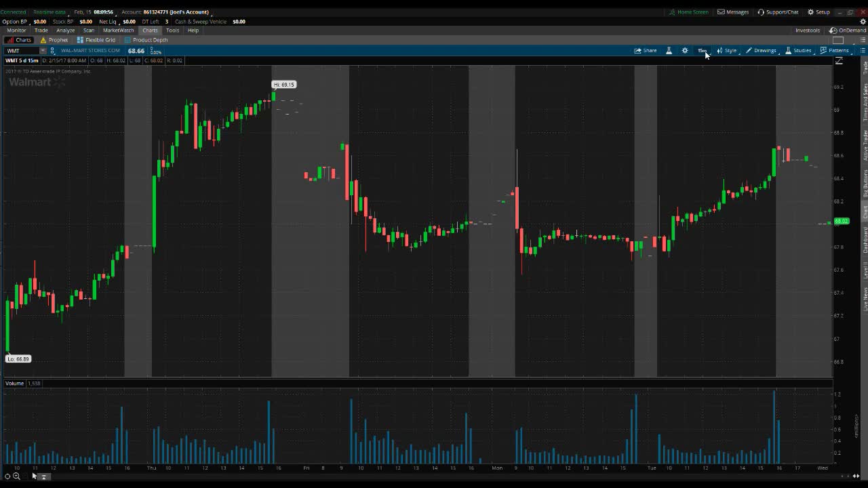Select the Charts sub-tab with bar icon

[x=19, y=40]
